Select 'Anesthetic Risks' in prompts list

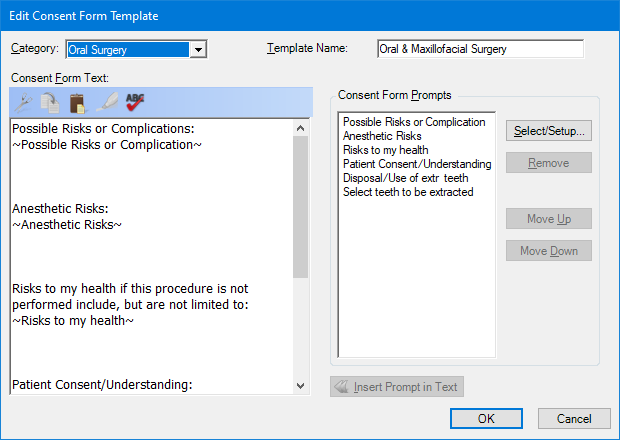pos(382,136)
